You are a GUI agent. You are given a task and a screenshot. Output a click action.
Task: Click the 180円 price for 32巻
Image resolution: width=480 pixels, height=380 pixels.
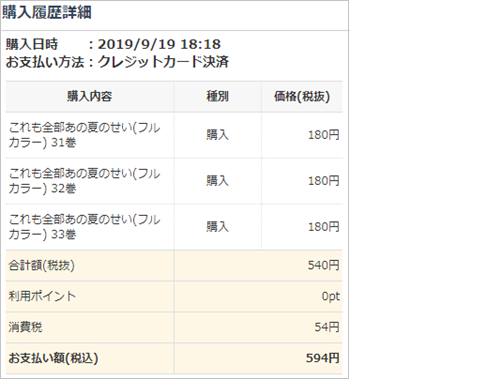323,181
